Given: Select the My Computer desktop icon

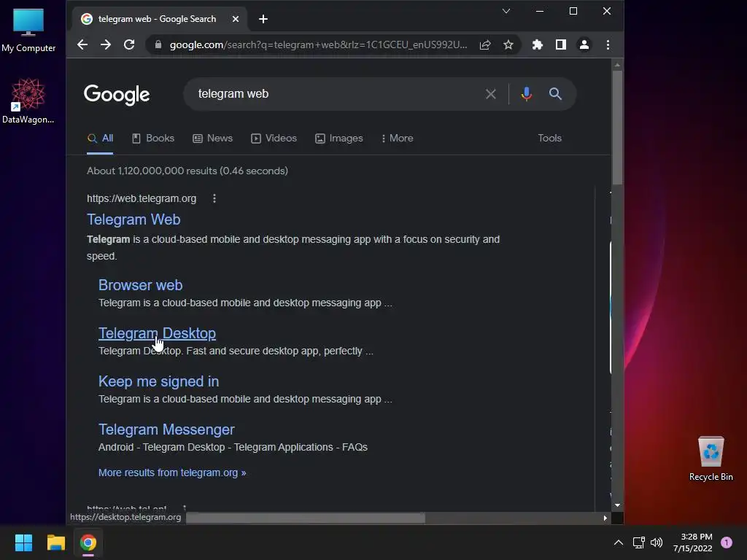Looking at the screenshot, I should pyautogui.click(x=28, y=30).
